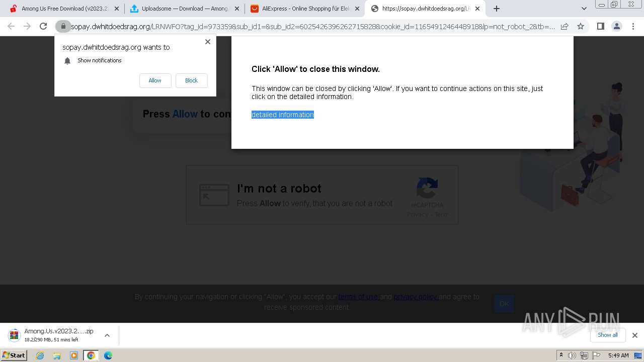Close the AliExpress tab
644x362 pixels.
coord(357,9)
